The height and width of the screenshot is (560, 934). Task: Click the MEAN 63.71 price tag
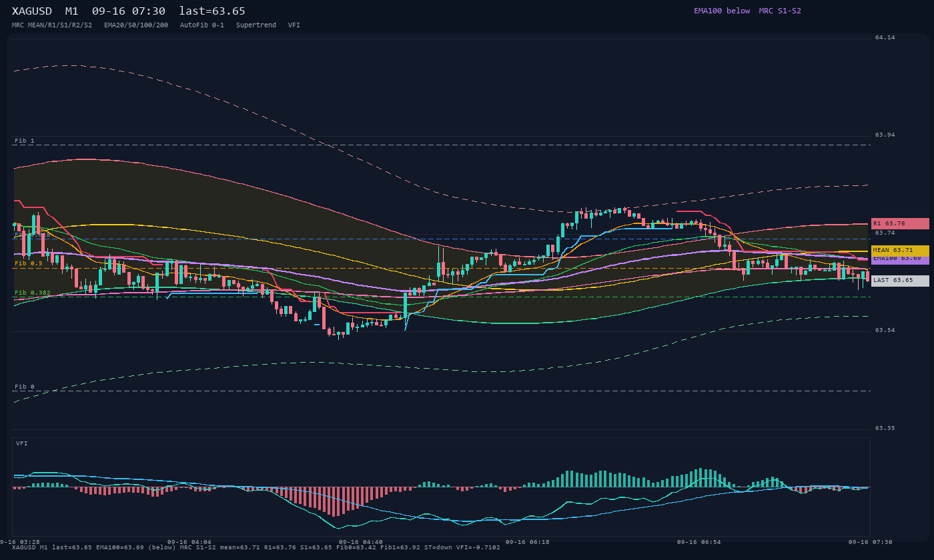pos(900,250)
